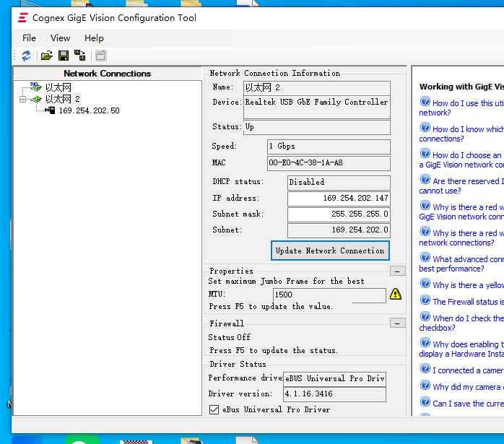Click the Status field showing Up
Image resolution: width=504 pixels, height=444 pixels.
point(317,127)
